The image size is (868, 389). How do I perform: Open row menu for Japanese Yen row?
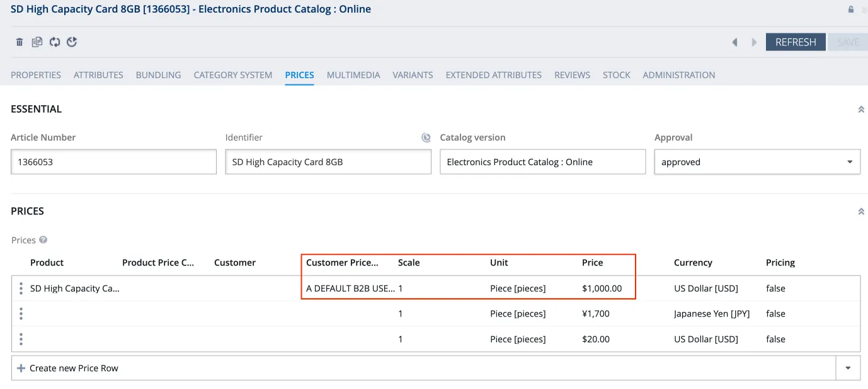(x=21, y=313)
